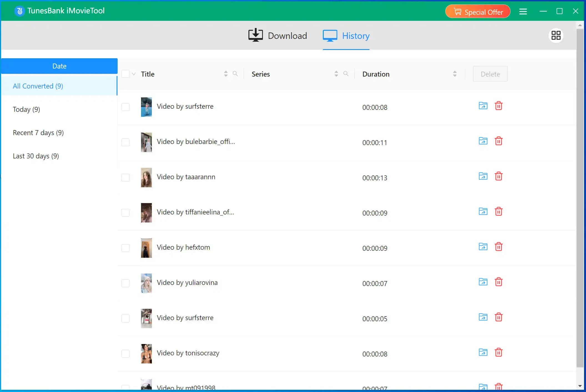Screen dimensions: 586x392
Task: Sort by Duration using the sort arrows
Action: (x=454, y=74)
